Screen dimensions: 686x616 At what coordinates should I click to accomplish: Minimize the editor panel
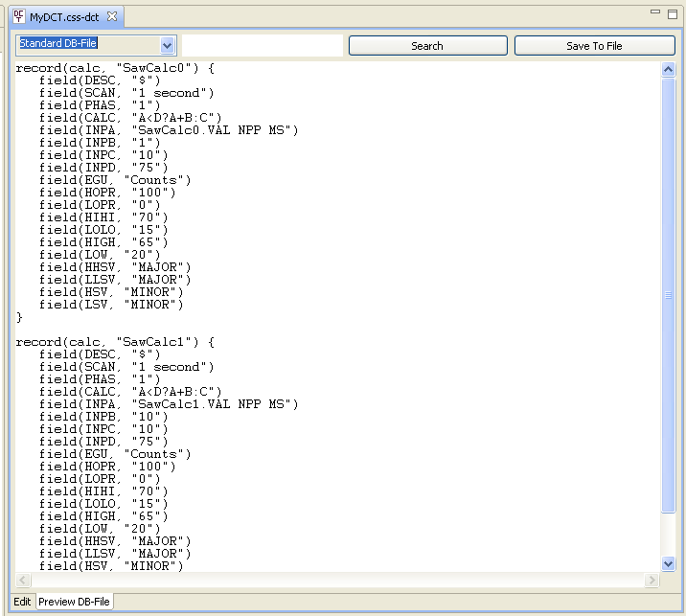pyautogui.click(x=656, y=12)
